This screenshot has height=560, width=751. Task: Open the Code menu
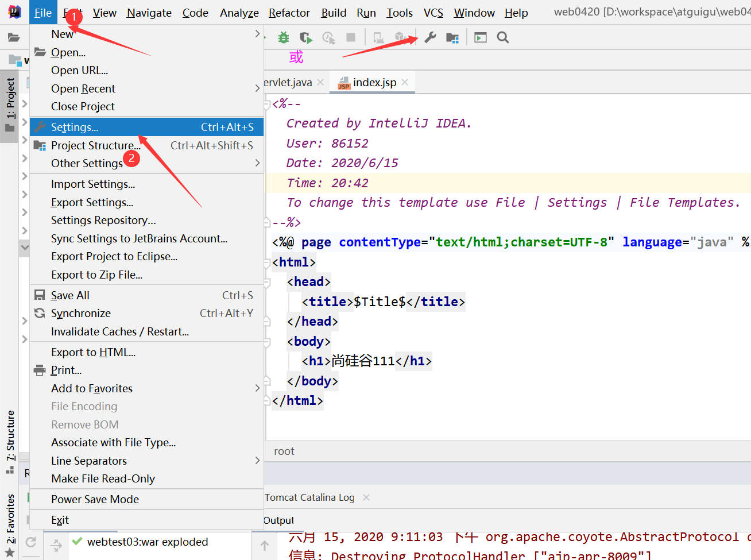coord(195,13)
